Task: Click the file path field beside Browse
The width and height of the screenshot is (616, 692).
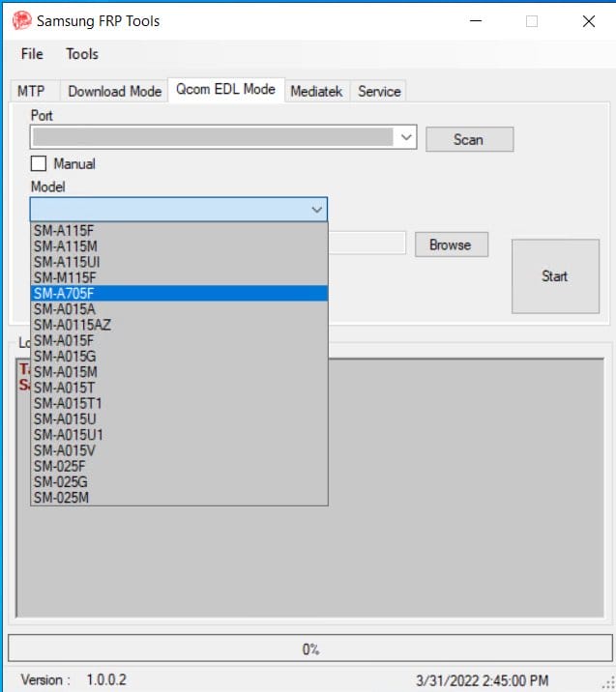Action: (x=367, y=243)
